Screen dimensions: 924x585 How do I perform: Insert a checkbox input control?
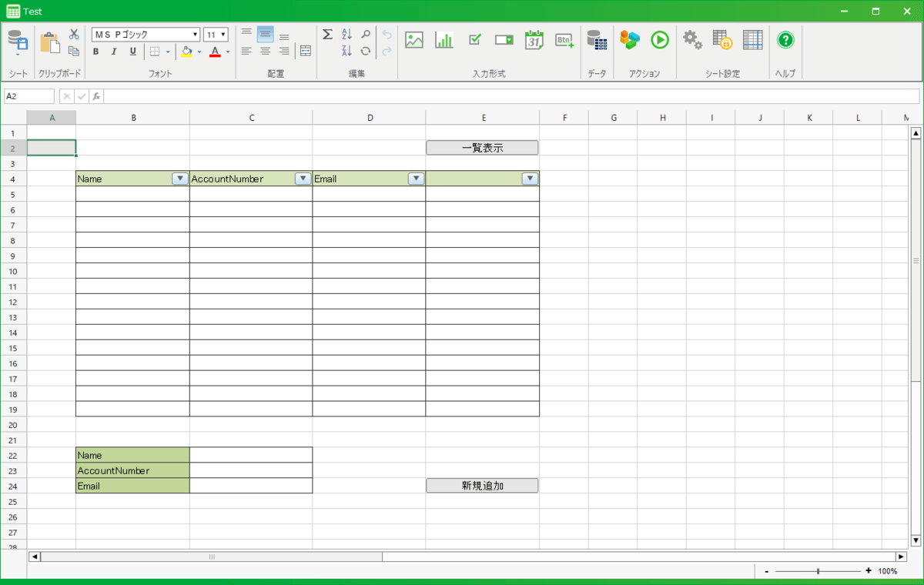tap(475, 39)
